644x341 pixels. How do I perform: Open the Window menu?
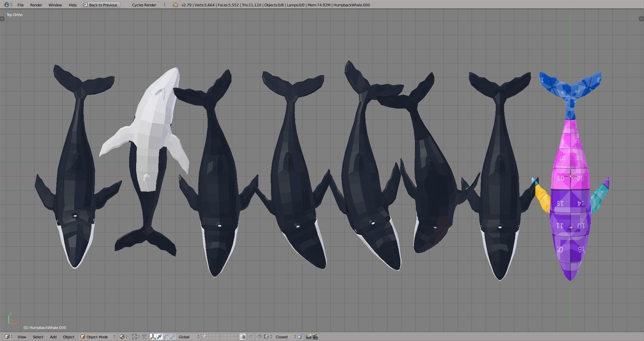(x=55, y=5)
